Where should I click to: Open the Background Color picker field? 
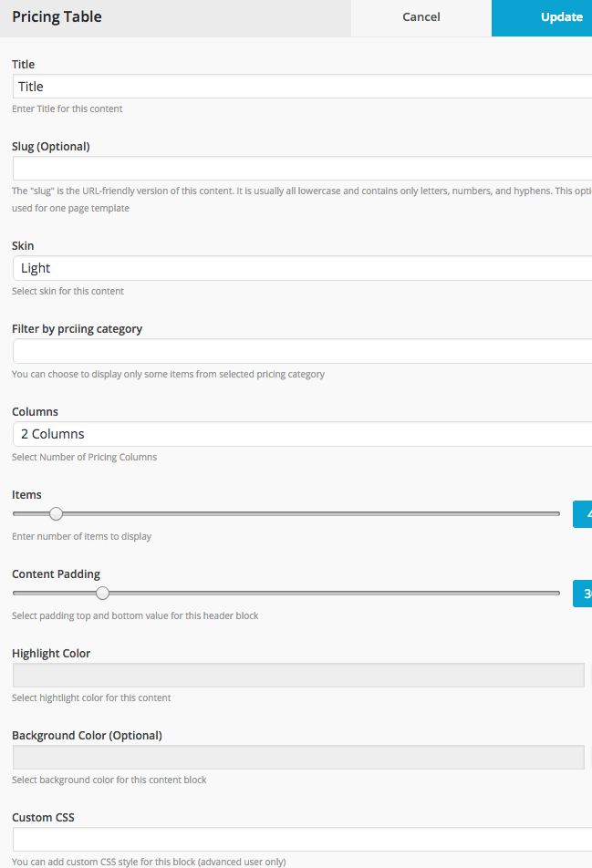coord(298,757)
